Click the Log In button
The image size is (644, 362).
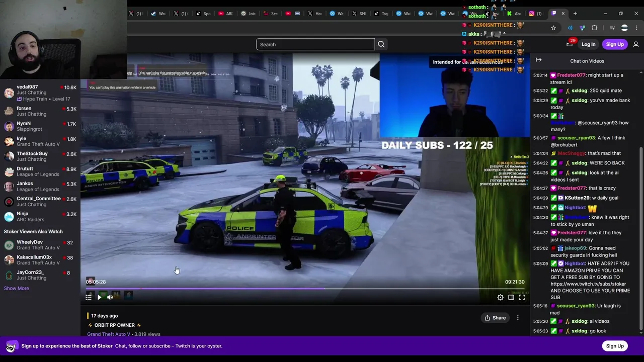588,44
